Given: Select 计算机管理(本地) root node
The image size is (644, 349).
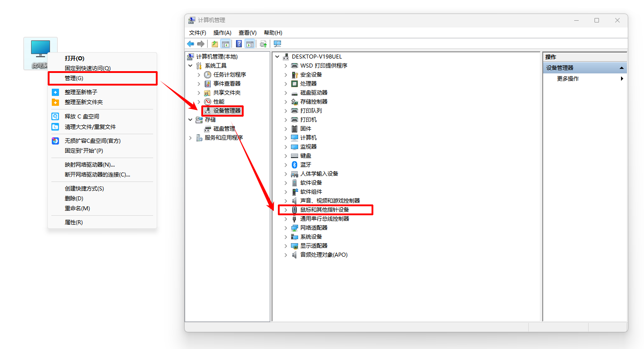Looking at the screenshot, I should point(217,56).
